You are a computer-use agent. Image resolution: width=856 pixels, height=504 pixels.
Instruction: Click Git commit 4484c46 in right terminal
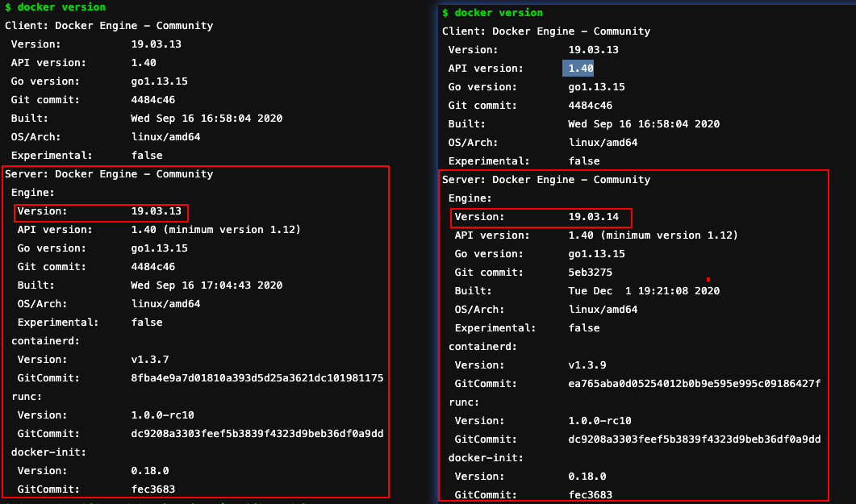pos(590,106)
